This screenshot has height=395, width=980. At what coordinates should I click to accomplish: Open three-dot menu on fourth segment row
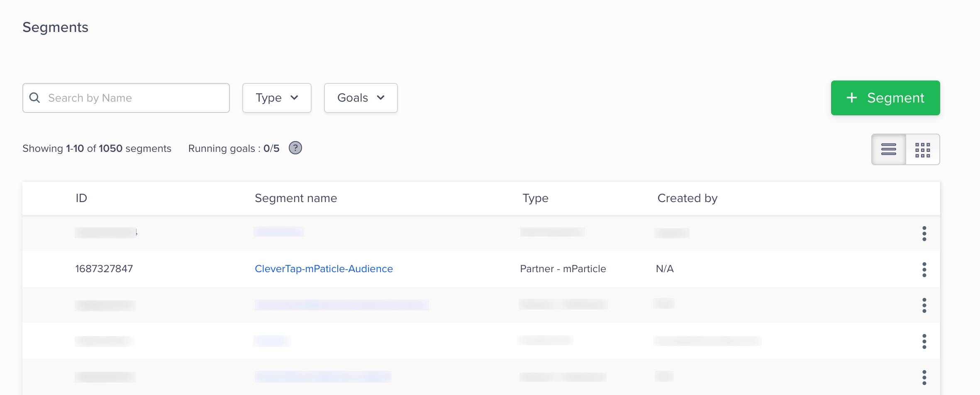pos(924,341)
